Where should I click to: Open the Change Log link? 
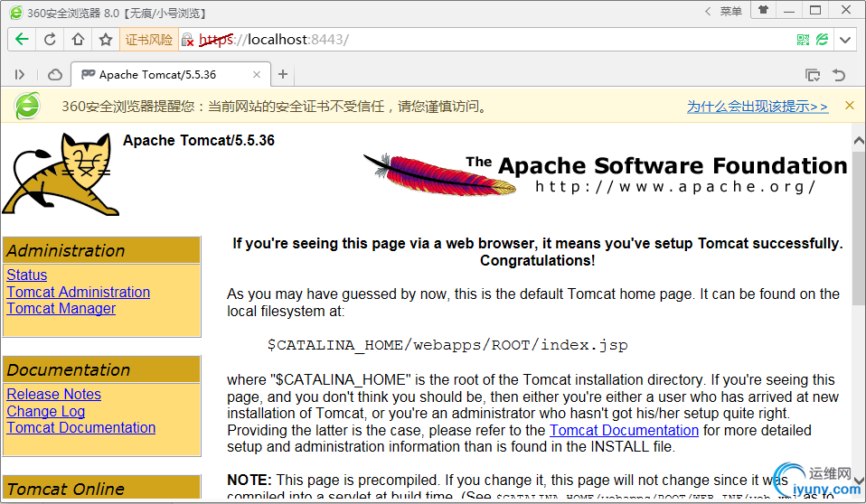45,411
